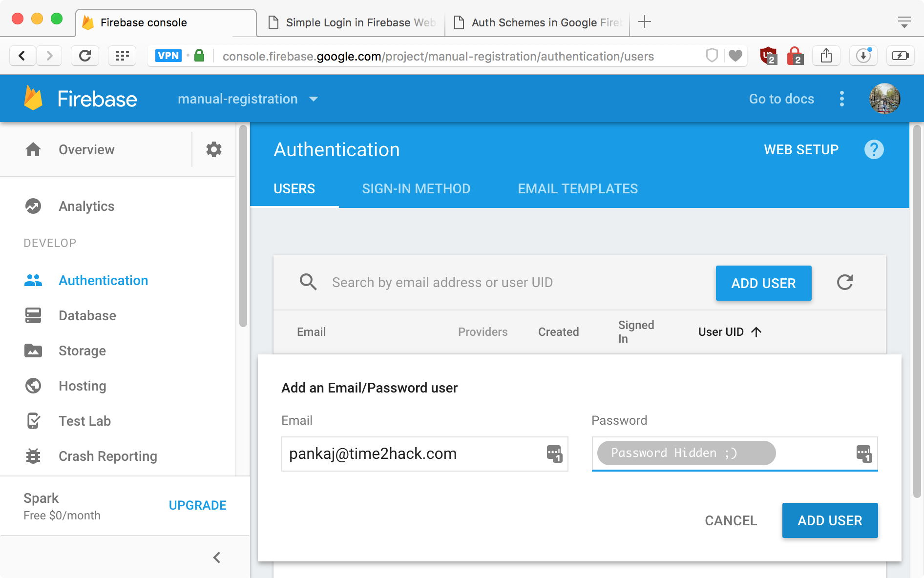Image resolution: width=924 pixels, height=578 pixels.
Task: Open the browser downloads icon
Action: coord(863,56)
